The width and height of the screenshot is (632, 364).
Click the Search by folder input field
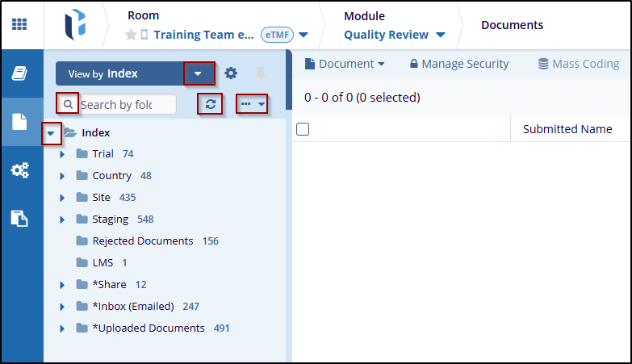click(127, 104)
